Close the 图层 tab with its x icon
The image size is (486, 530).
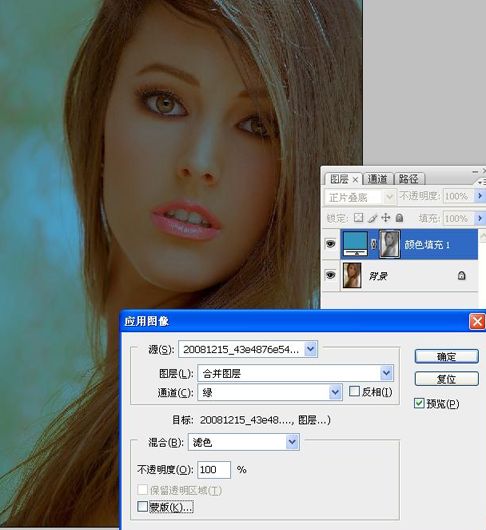coord(355,179)
